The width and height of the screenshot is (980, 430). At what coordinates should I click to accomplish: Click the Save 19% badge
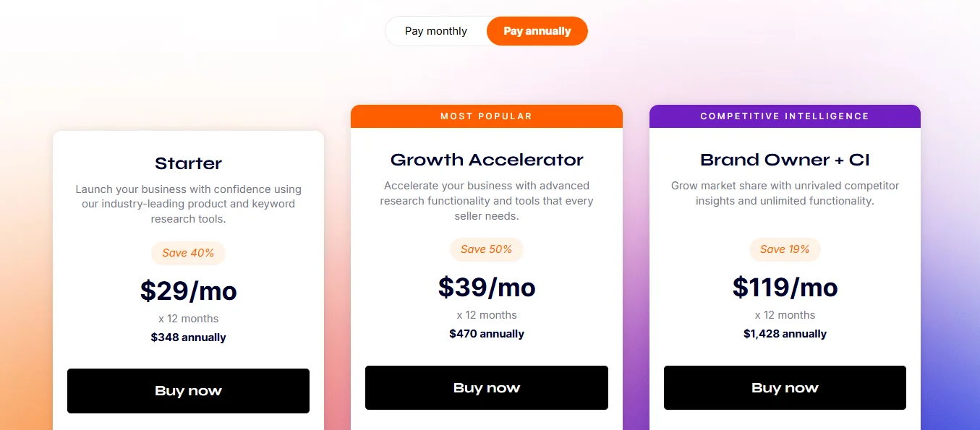[785, 249]
